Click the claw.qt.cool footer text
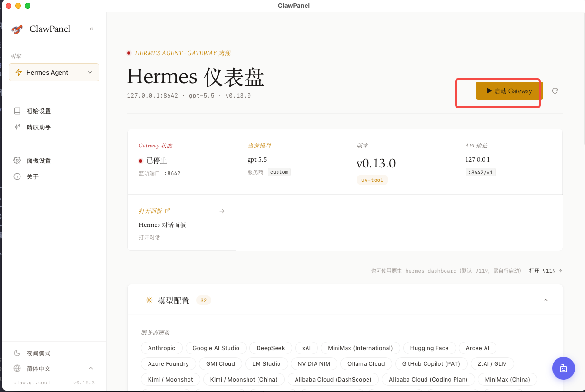 32,382
